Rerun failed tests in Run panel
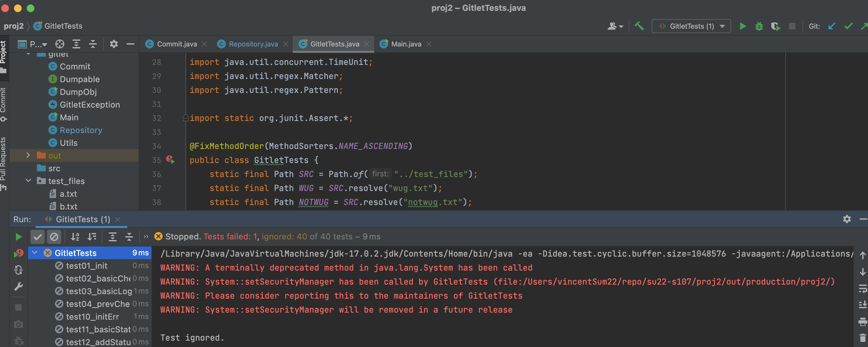The height and width of the screenshot is (347, 868). pyautogui.click(x=18, y=253)
